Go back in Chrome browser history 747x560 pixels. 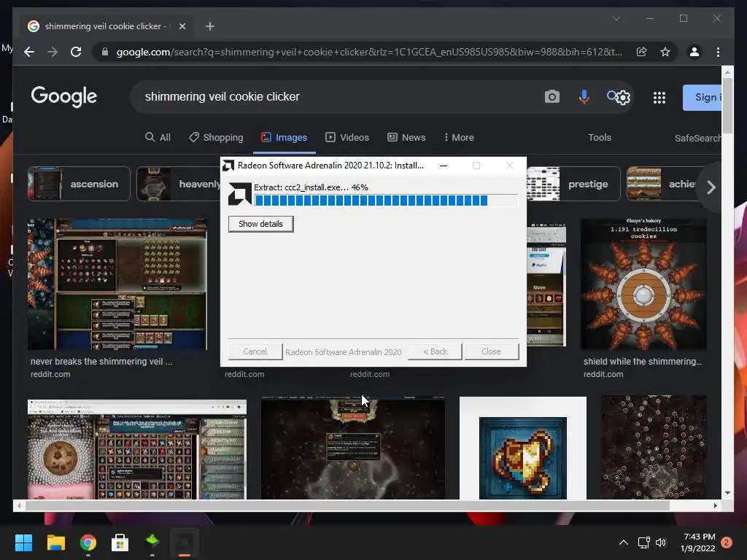(29, 52)
